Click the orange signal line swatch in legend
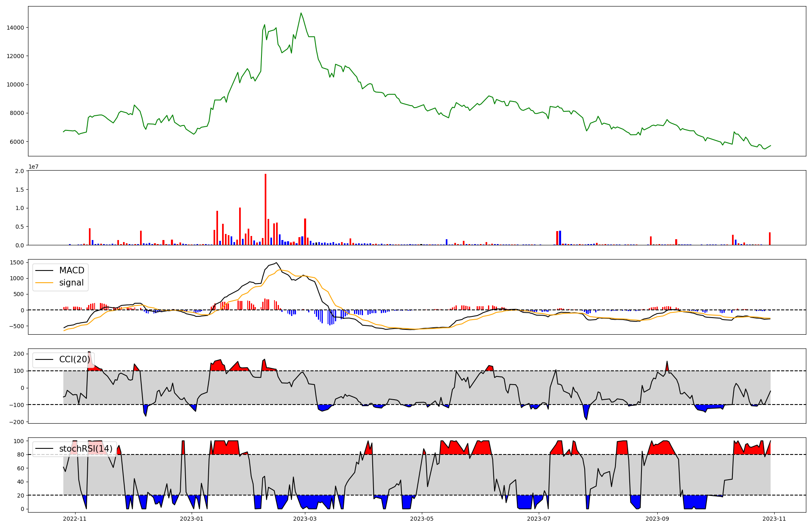Image resolution: width=812 pixels, height=528 pixels. [x=44, y=283]
